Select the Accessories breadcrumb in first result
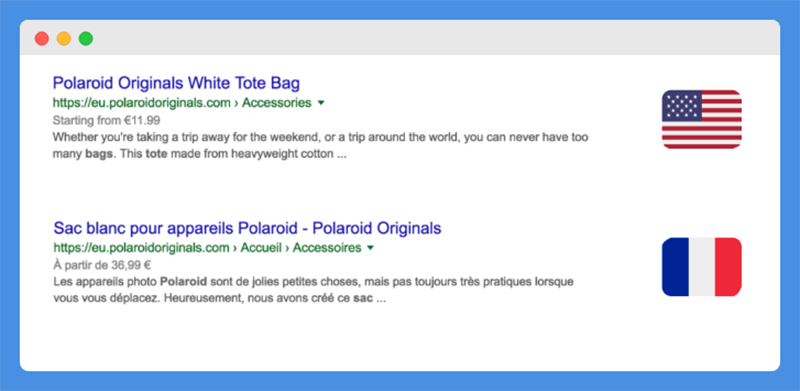The image size is (800, 391). (277, 103)
